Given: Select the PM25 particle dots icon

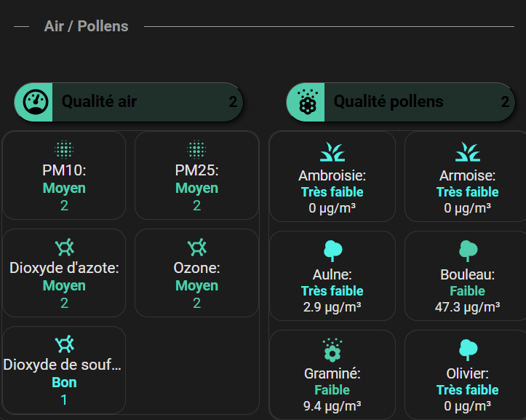Looking at the screenshot, I should click(x=196, y=149).
